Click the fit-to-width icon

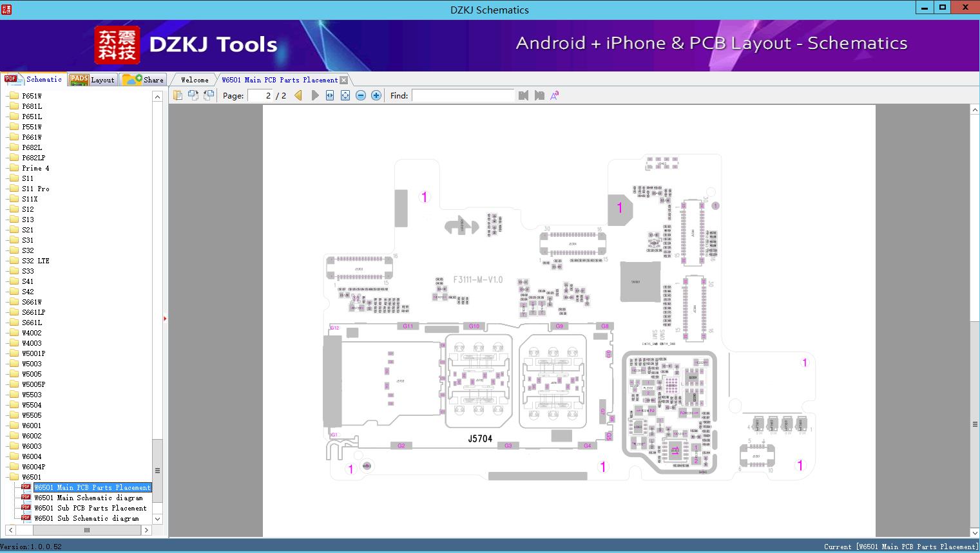click(330, 95)
